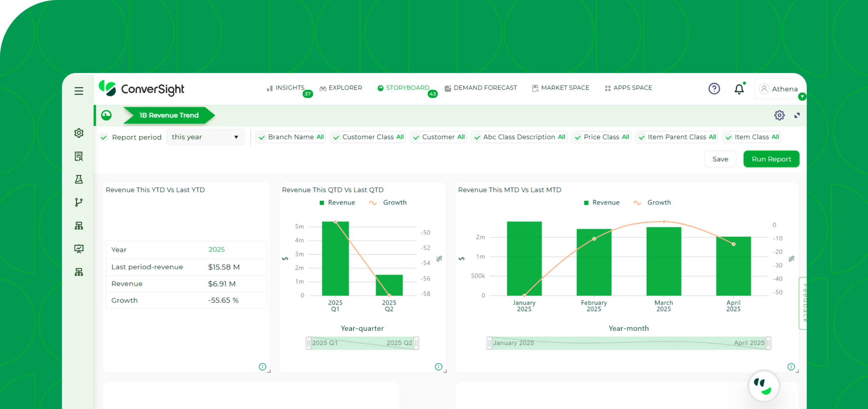
Task: Toggle the Customer filter checkbox
Action: pos(416,137)
